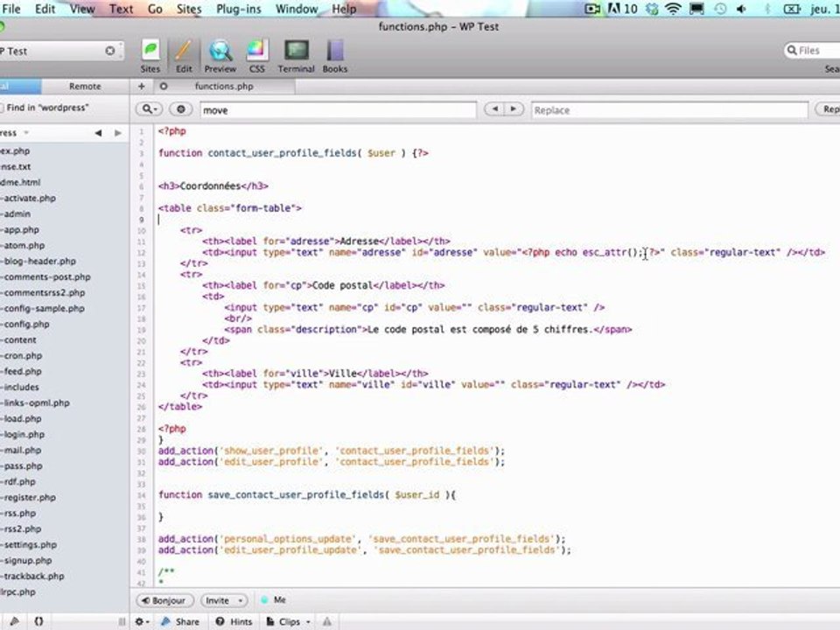Navigate back in file browser
Screen dimensions: 840x630
(x=98, y=133)
